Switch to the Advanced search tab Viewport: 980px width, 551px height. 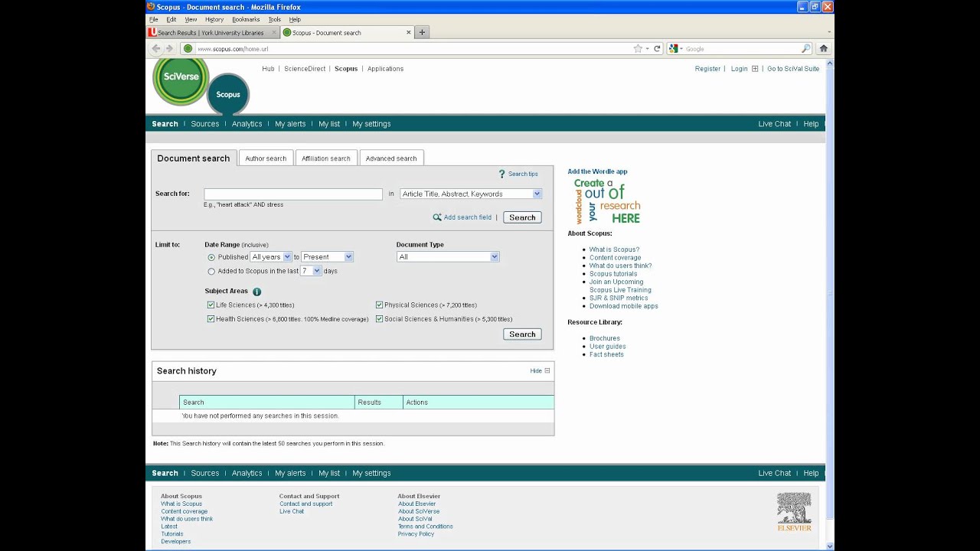point(391,158)
